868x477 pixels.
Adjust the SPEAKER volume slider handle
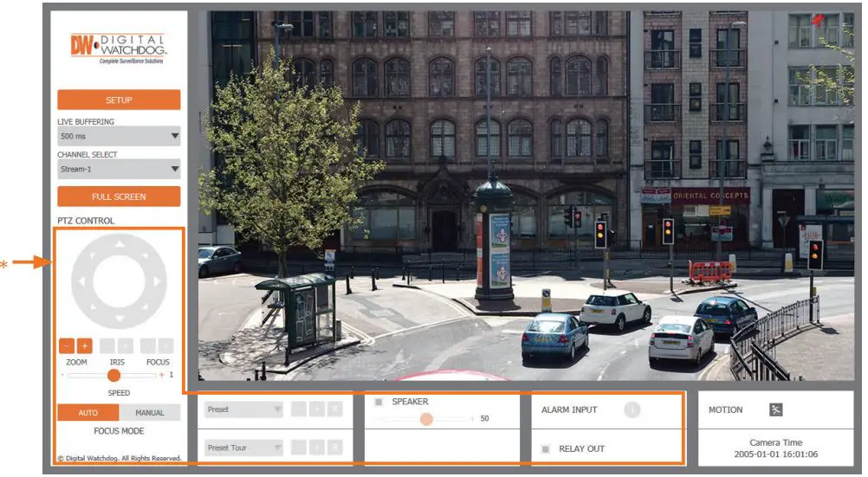[426, 419]
